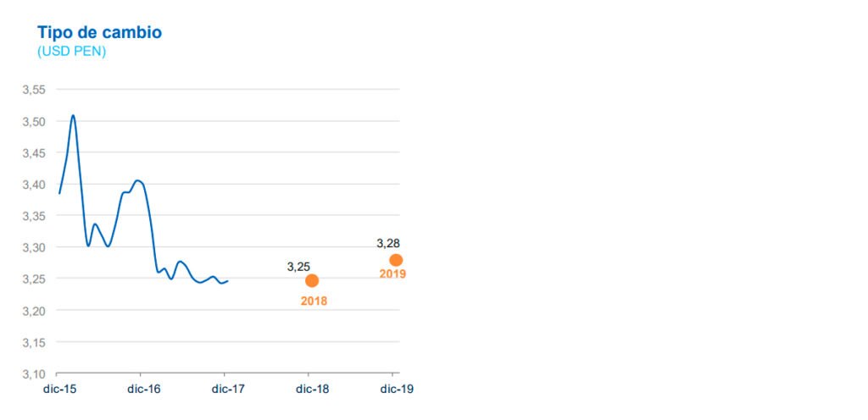868x420 pixels.
Task: Click the orange 2018 year label
Action: coord(314,301)
